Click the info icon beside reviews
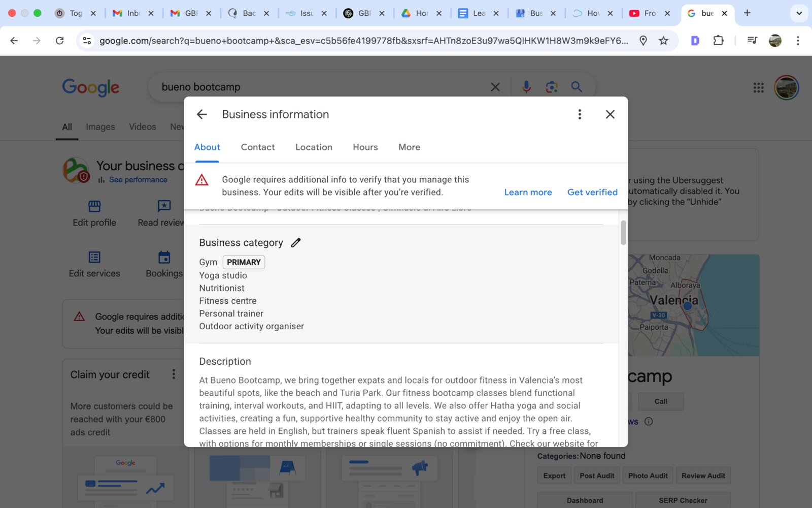Image resolution: width=812 pixels, height=508 pixels. [x=649, y=422]
